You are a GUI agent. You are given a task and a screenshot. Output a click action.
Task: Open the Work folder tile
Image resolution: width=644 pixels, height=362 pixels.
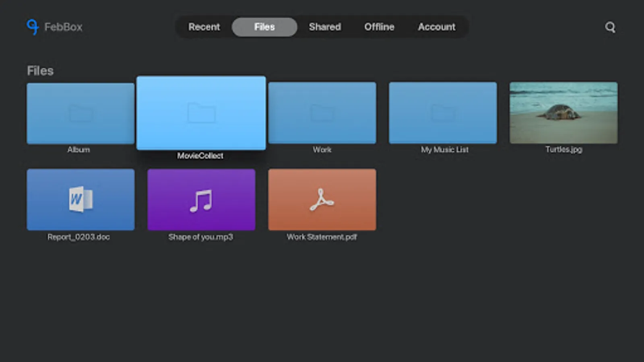point(322,113)
